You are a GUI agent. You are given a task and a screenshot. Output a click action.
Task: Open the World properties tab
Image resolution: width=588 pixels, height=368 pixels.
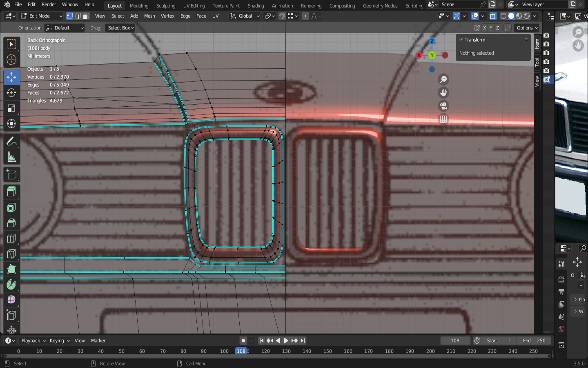(561, 329)
